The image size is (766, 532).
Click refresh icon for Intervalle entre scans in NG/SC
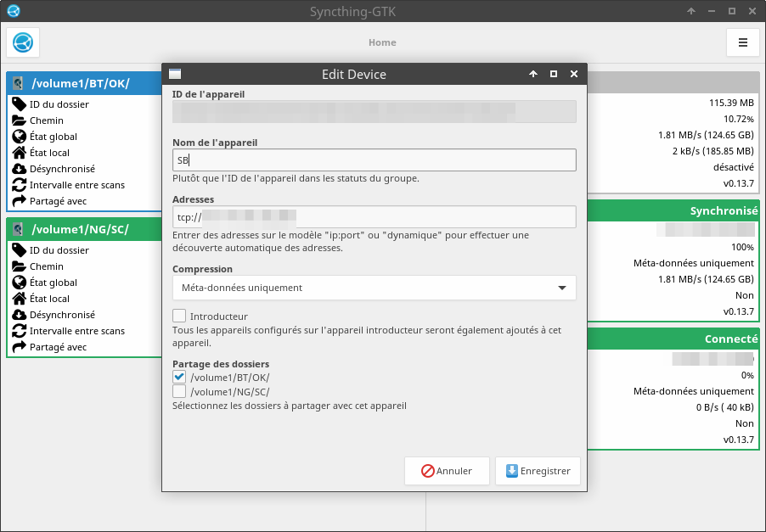pos(19,330)
